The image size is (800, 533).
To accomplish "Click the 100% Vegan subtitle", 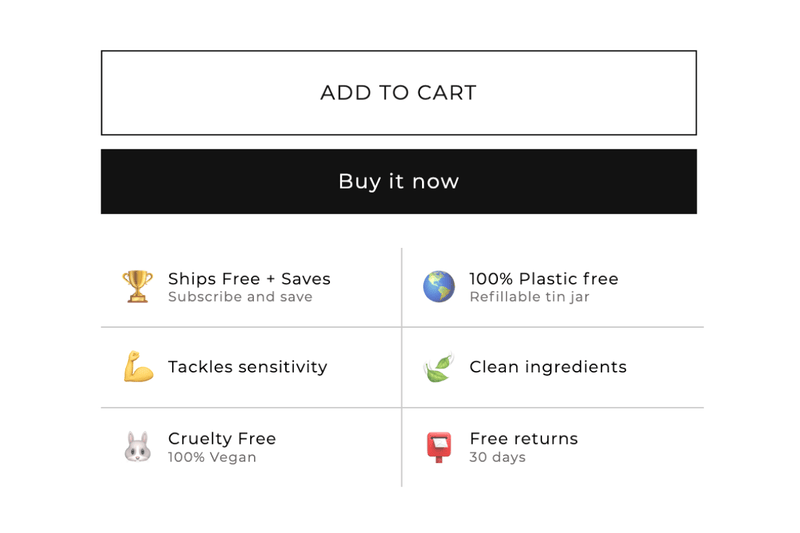I will 212,457.
